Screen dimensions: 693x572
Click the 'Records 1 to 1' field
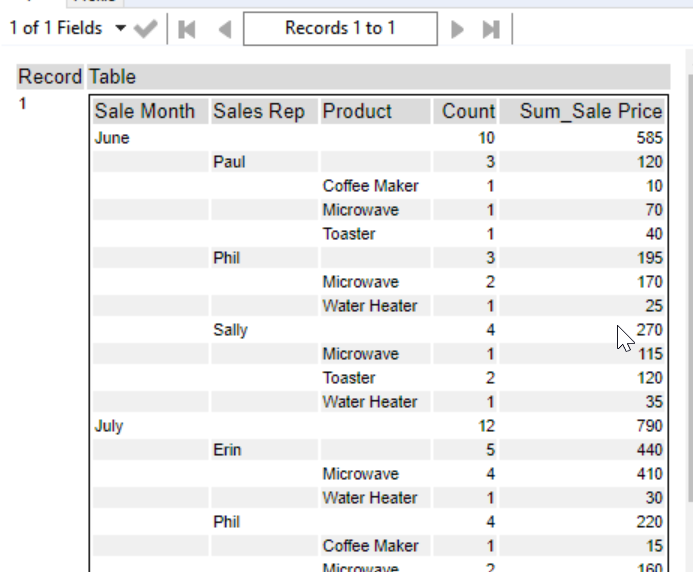[x=340, y=29]
